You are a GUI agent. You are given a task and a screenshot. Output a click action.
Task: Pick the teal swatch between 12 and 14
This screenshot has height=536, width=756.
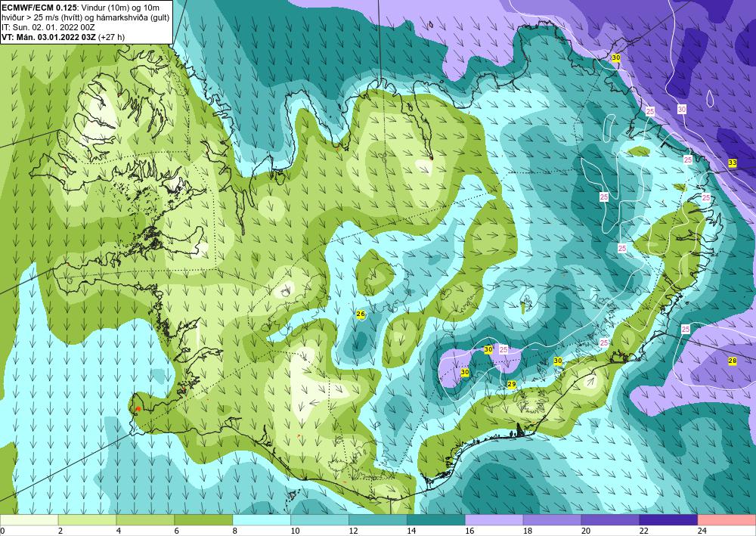[378, 520]
